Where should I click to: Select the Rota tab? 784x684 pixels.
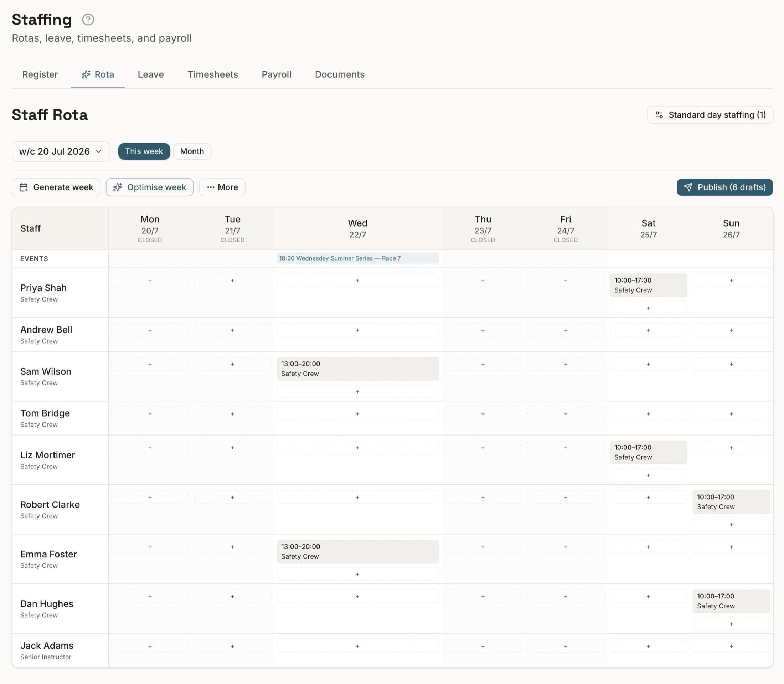pyautogui.click(x=98, y=74)
